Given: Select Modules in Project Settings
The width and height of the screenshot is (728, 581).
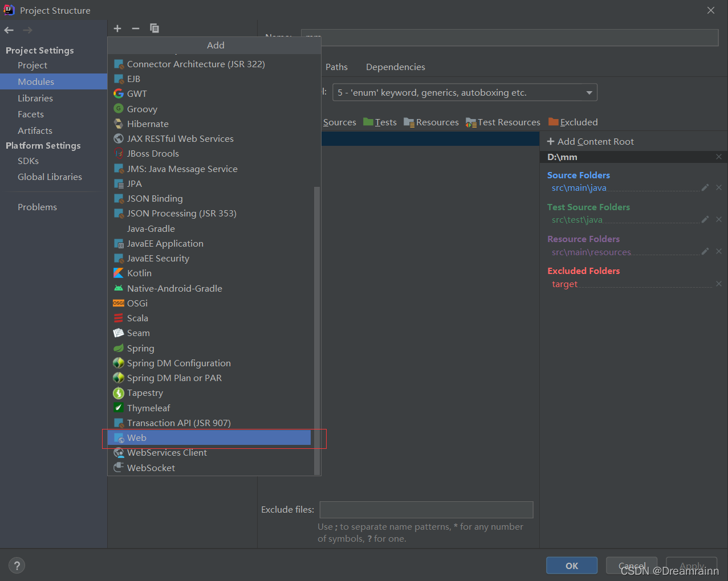Looking at the screenshot, I should tap(54, 81).
